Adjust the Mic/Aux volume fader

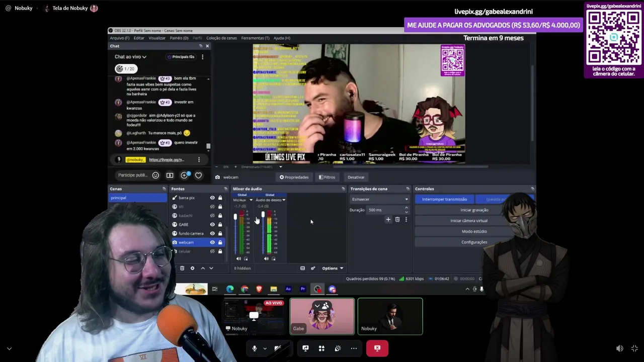click(x=235, y=217)
